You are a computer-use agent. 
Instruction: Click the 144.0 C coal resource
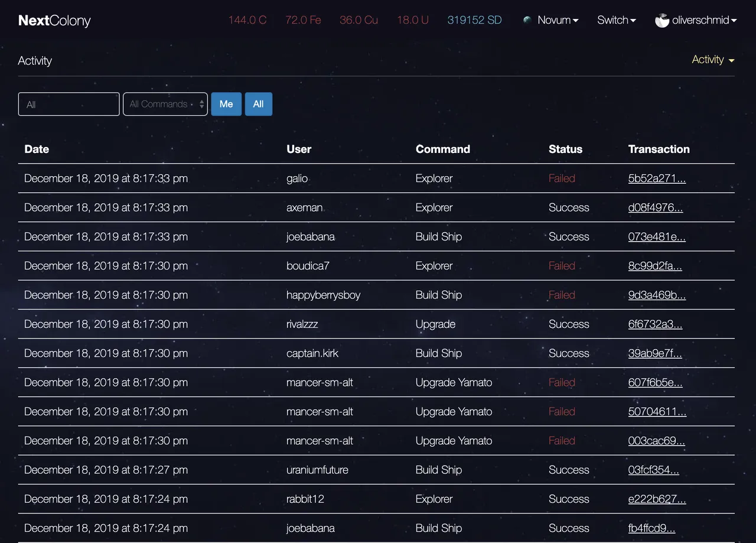(247, 20)
